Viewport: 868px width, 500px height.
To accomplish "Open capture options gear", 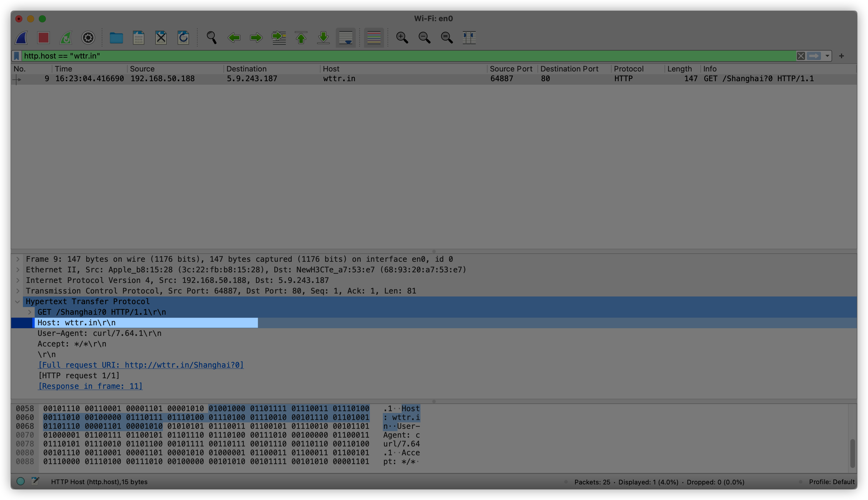I will (88, 37).
